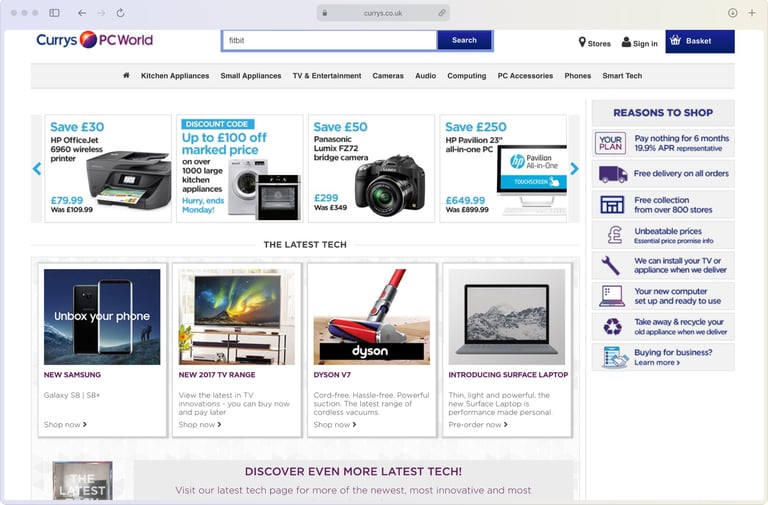Image resolution: width=768 pixels, height=505 pixels.
Task: Open kitchen appliances discount code banner
Action: (x=240, y=168)
